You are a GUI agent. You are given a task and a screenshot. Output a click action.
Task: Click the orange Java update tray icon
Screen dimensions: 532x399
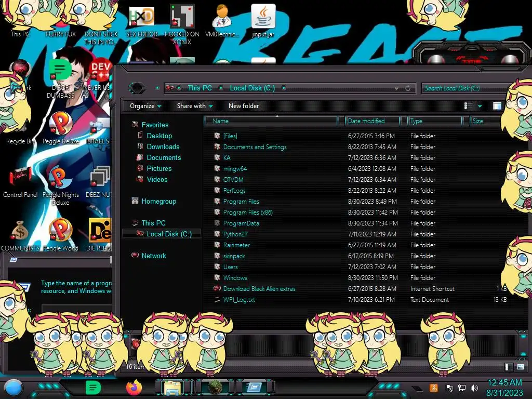point(434,388)
